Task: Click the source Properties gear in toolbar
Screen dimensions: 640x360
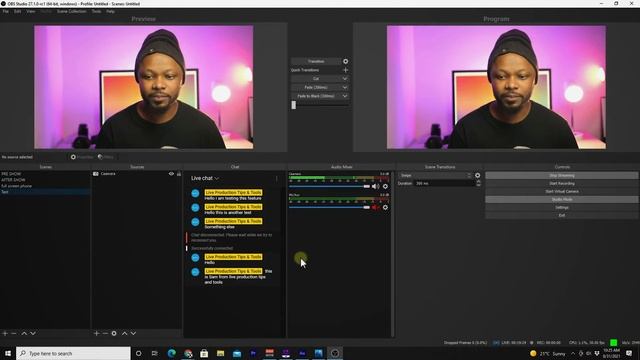Action: (x=73, y=157)
